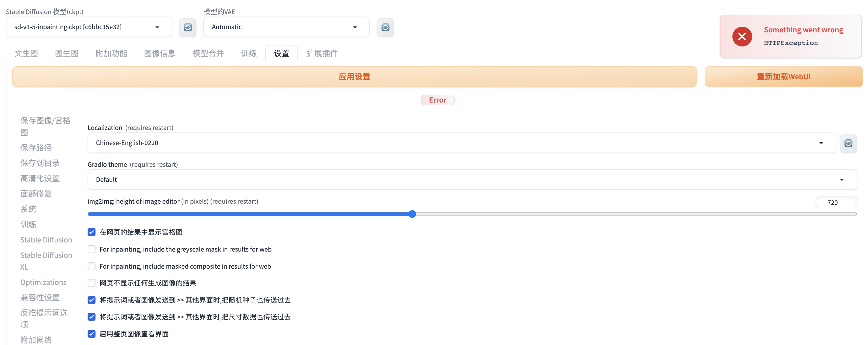Screen dimensions: 868x345
Task: Toggle 启用整页图像查看界面 checkbox
Action: coord(92,334)
